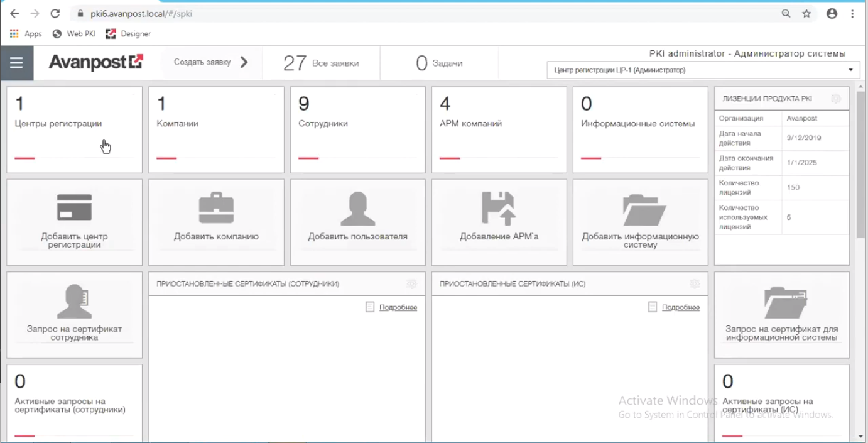Open Активные запросы на сертификаты (ИС) tile
The height and width of the screenshot is (443, 868).
pyautogui.click(x=781, y=402)
